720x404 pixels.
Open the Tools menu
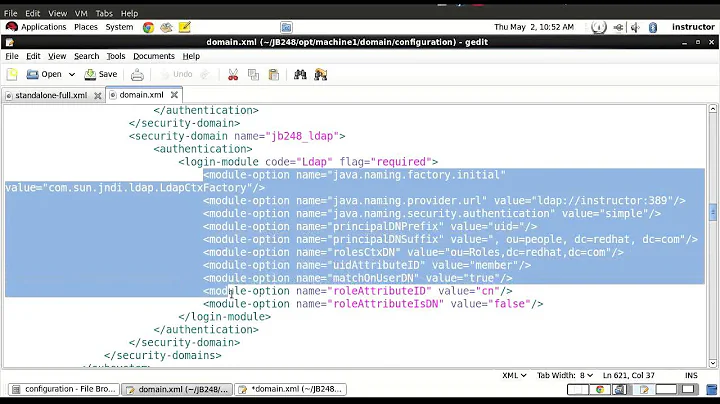[x=116, y=56]
